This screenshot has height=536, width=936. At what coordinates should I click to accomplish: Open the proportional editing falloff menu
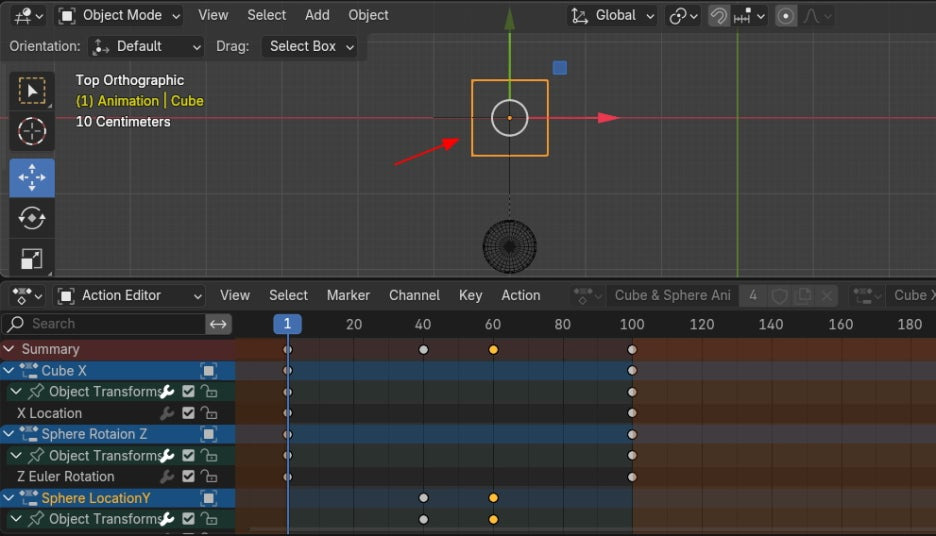coord(817,16)
